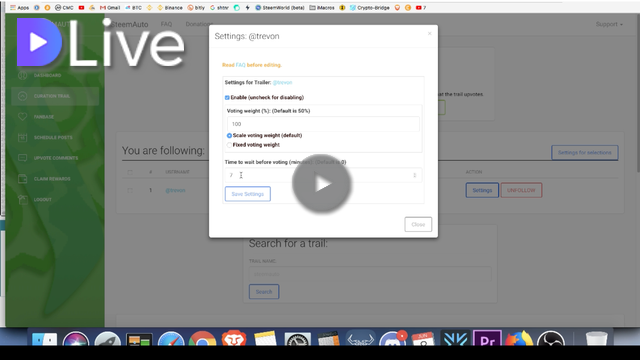Open FAQ in the top navigation
Image resolution: width=640 pixels, height=360 pixels.
166,24
